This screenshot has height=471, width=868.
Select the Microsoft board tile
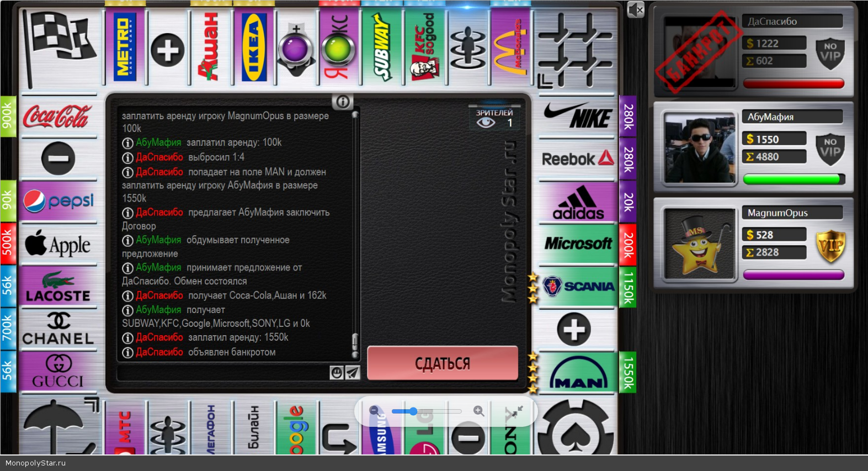click(577, 245)
